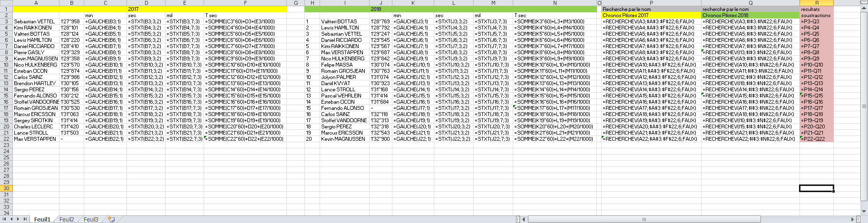Click 'soustractions' cell in column R
Viewport: 868px width, 223px height.
click(x=817, y=15)
